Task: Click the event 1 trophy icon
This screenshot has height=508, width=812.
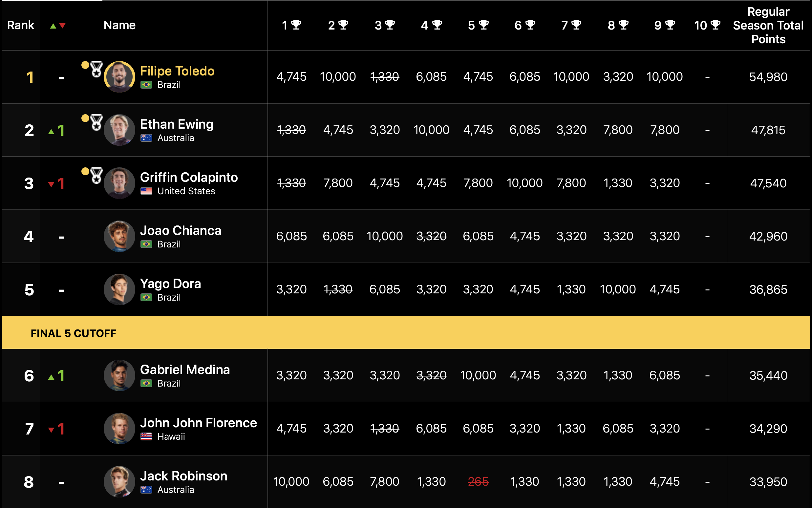Action: click(x=296, y=25)
